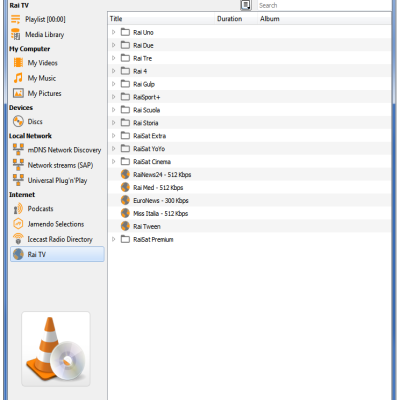Expand the RaiSat Extra folder
400x400 pixels.
[113, 136]
